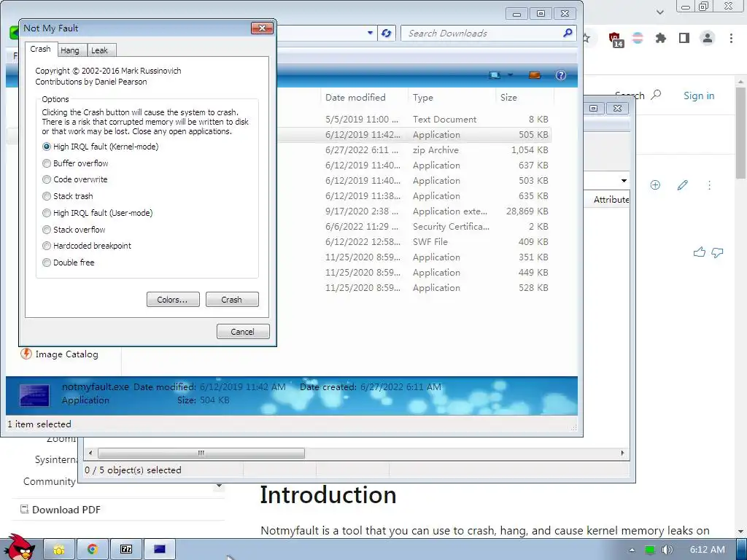This screenshot has height=560, width=747.
Task: Open the Chrome profile avatar
Action: pyautogui.click(x=708, y=38)
